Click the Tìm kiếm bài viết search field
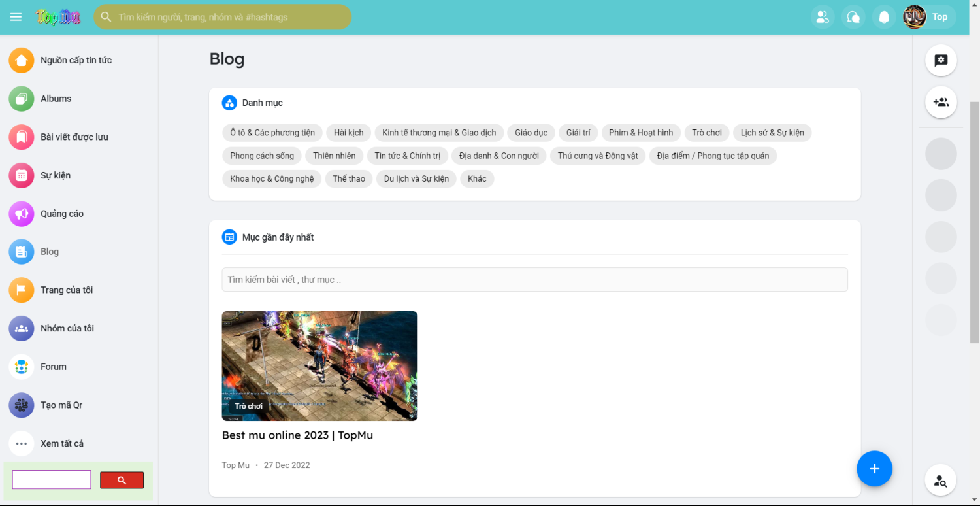The image size is (980, 506). click(534, 280)
